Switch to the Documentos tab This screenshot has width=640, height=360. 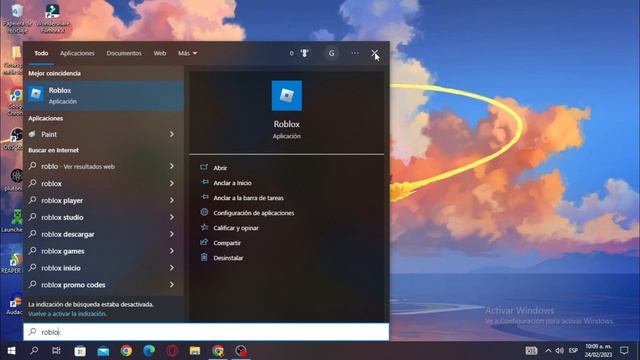tap(124, 53)
